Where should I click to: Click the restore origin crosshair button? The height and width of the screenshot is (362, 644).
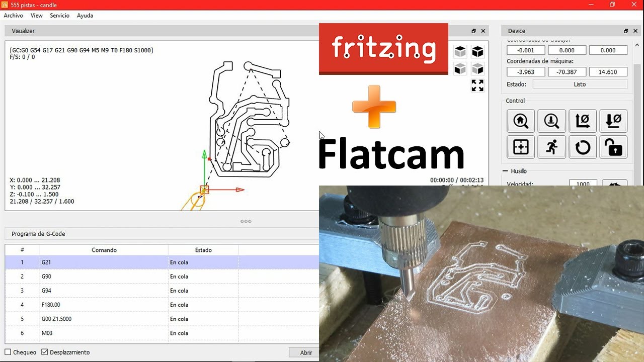click(521, 147)
